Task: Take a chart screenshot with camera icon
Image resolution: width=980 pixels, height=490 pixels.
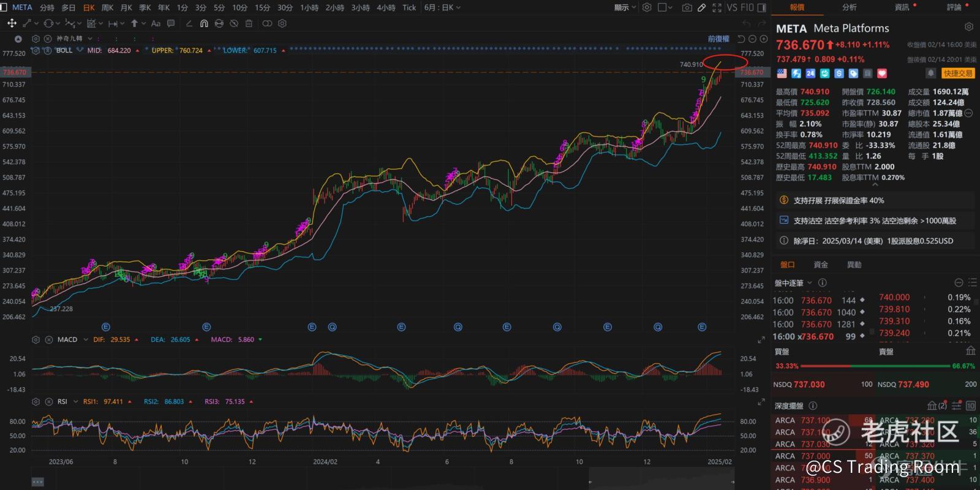Action: [687, 7]
